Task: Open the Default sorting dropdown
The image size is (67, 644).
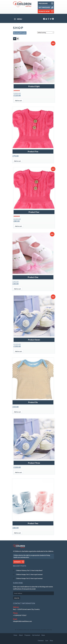Action: pos(46,32)
